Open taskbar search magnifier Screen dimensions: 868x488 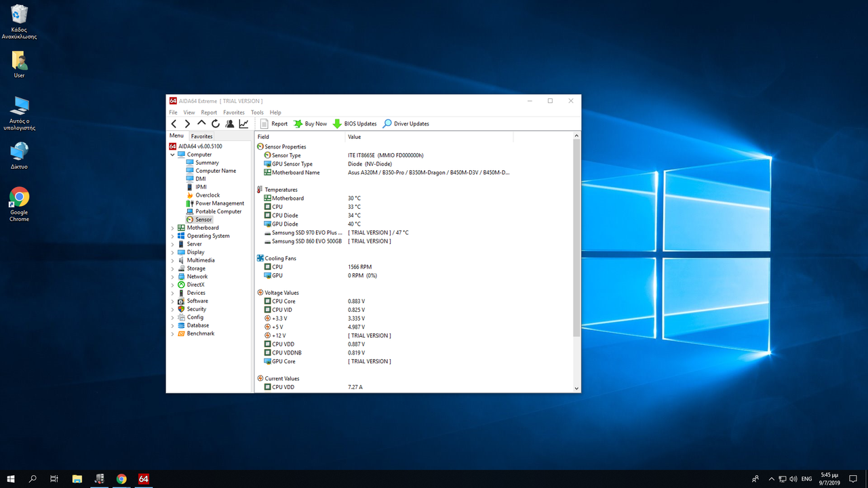33,479
